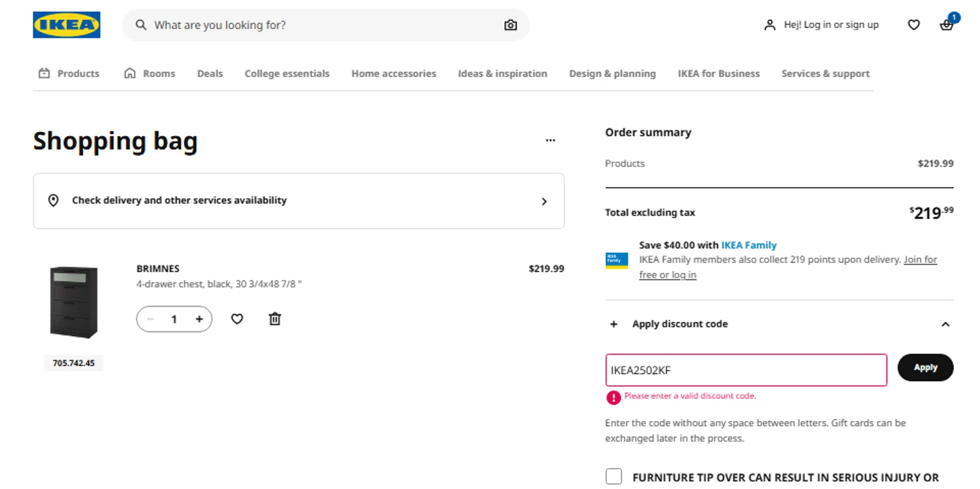Open the BRIMNES chest thumbnail image

[x=74, y=302]
